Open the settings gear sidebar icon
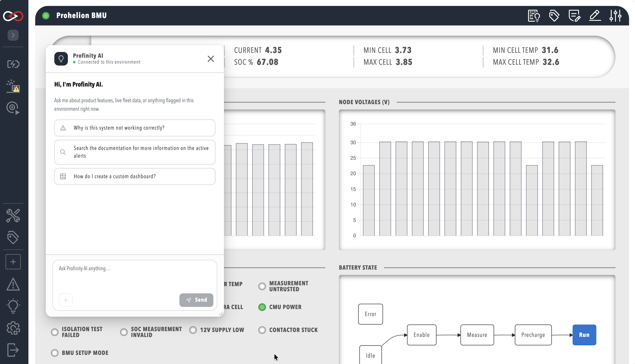The width and height of the screenshot is (635, 364). (13, 328)
